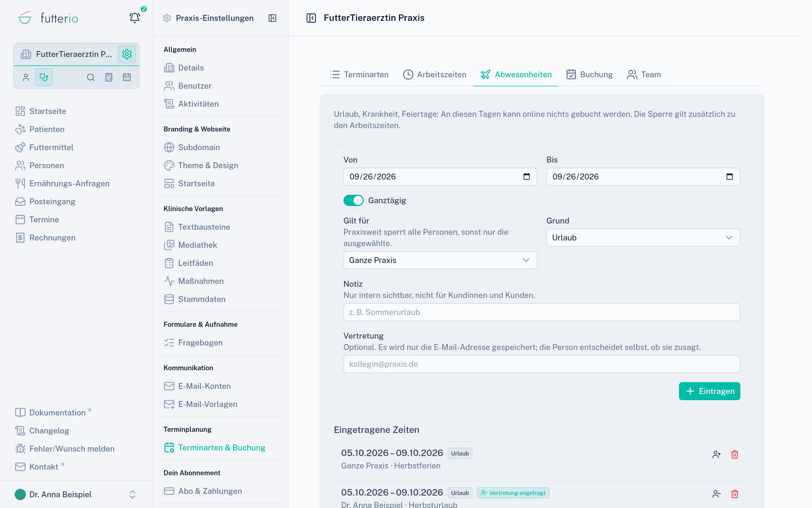
Task: Click the stethoscope mode icon
Action: click(44, 77)
